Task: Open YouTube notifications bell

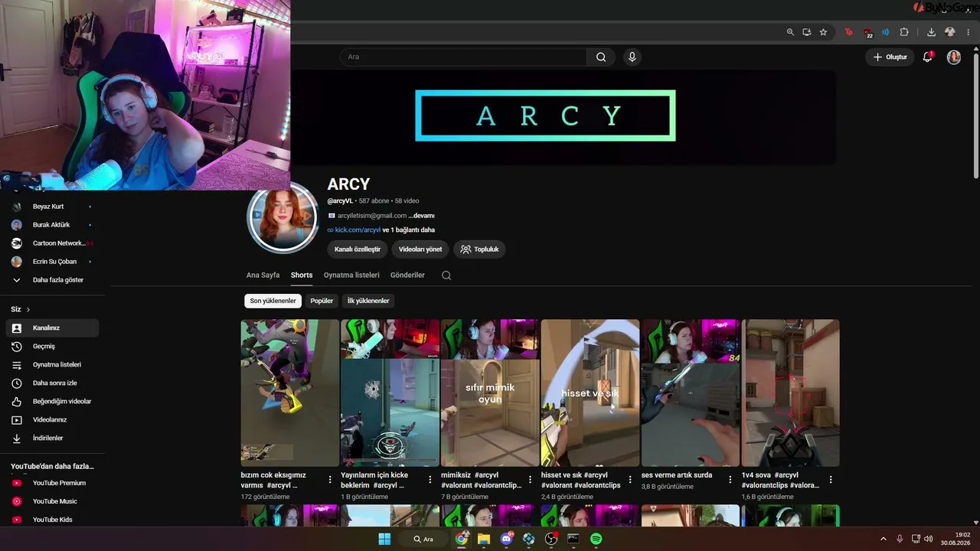Action: point(927,57)
